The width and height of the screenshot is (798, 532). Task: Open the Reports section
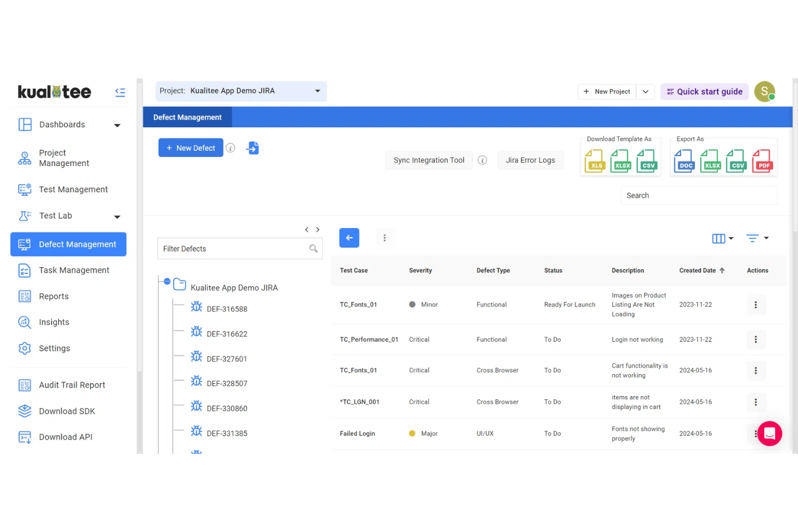click(x=54, y=296)
